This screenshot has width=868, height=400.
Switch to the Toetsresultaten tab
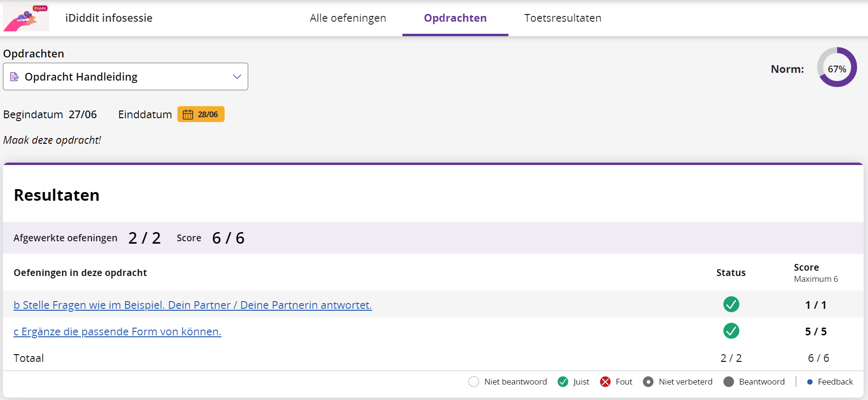pos(562,18)
